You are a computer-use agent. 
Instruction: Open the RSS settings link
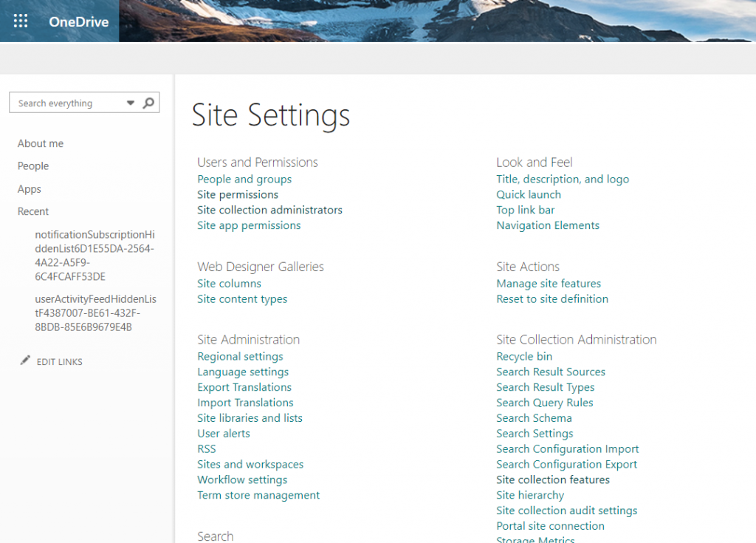tap(207, 449)
